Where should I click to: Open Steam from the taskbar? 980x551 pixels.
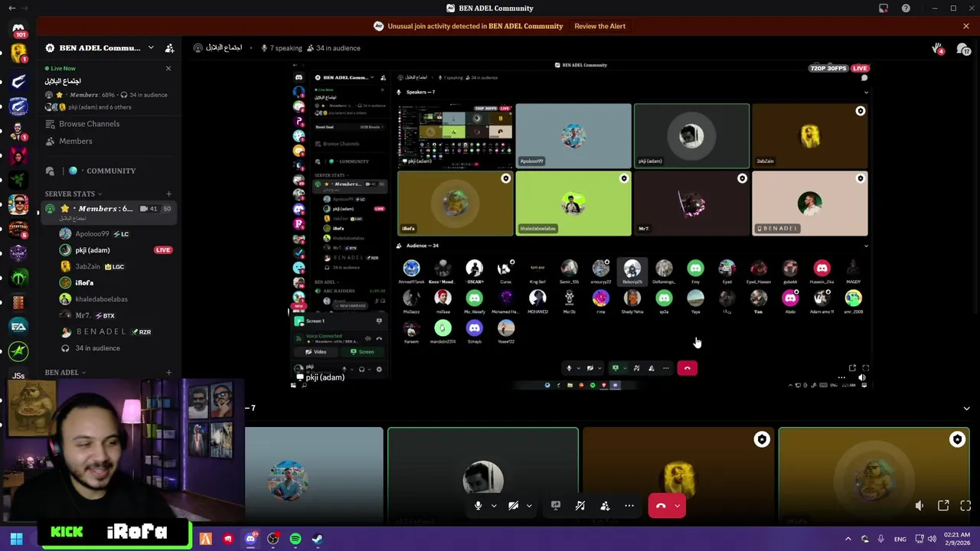click(x=318, y=539)
